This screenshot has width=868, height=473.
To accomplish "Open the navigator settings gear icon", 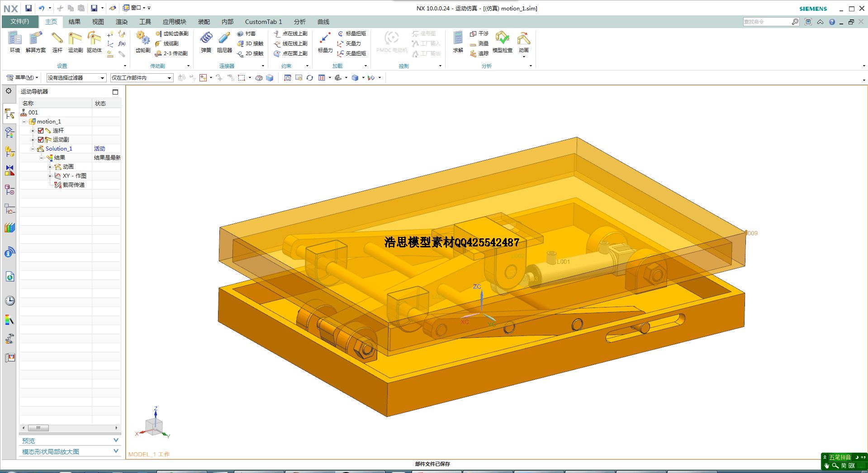I will click(9, 91).
